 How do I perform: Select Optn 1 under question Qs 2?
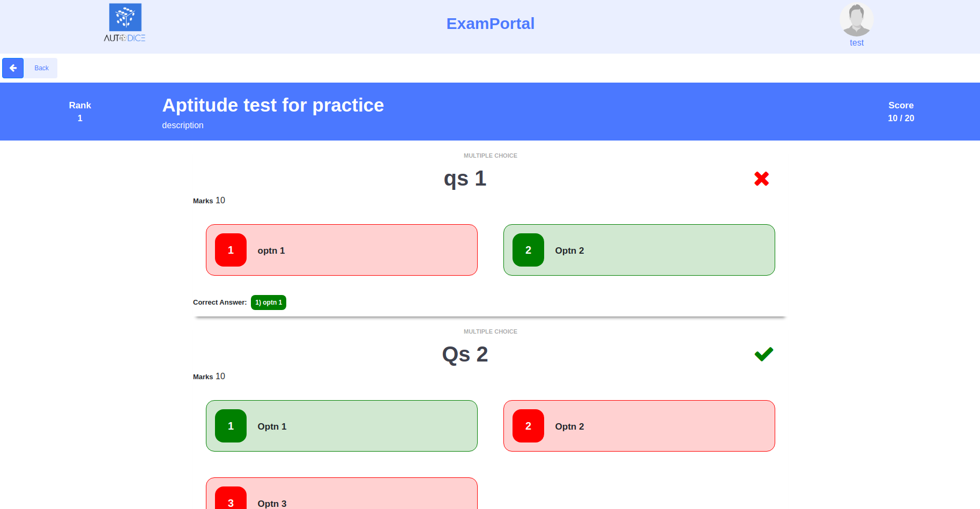[341, 425]
